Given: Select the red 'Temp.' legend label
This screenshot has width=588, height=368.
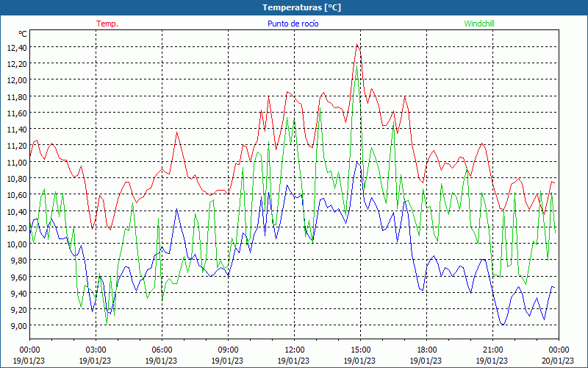Looking at the screenshot, I should tap(107, 24).
